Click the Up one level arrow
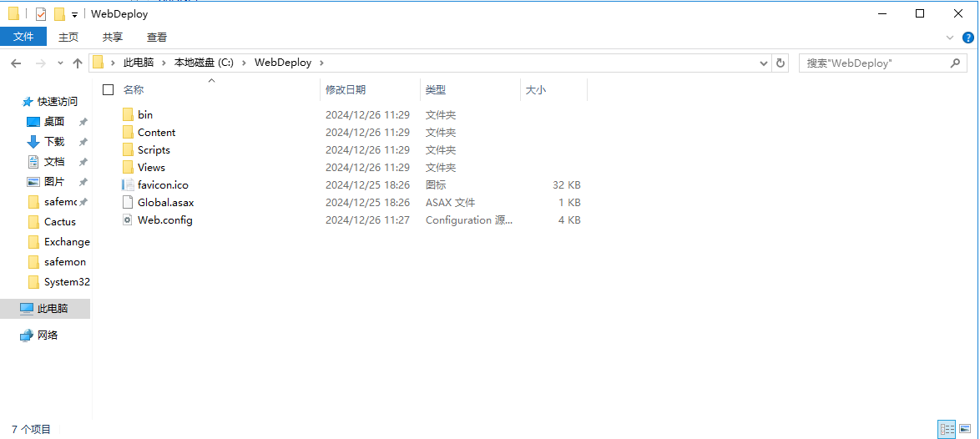Screen dimensions: 980x439 click(x=78, y=63)
